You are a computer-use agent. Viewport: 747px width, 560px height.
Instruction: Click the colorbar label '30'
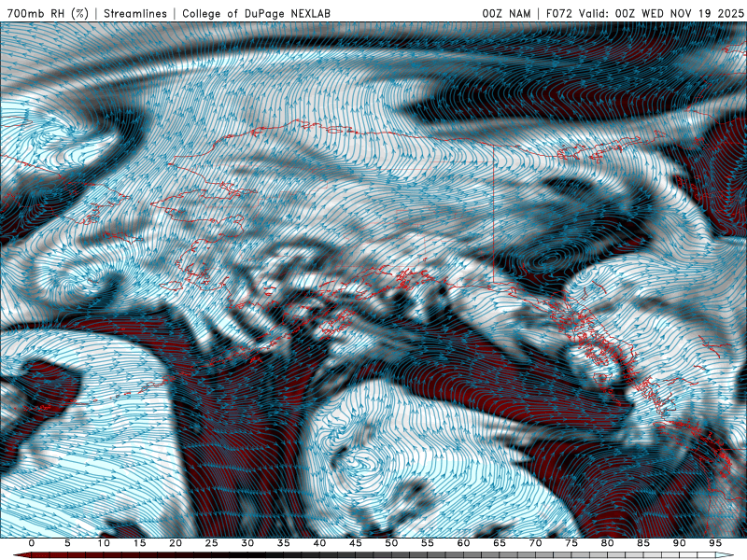(x=247, y=543)
